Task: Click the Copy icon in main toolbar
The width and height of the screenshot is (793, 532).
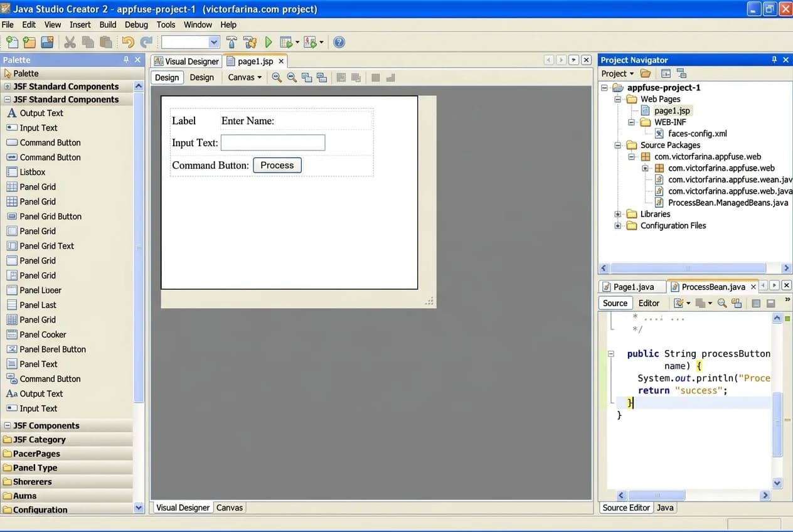Action: pyautogui.click(x=88, y=42)
